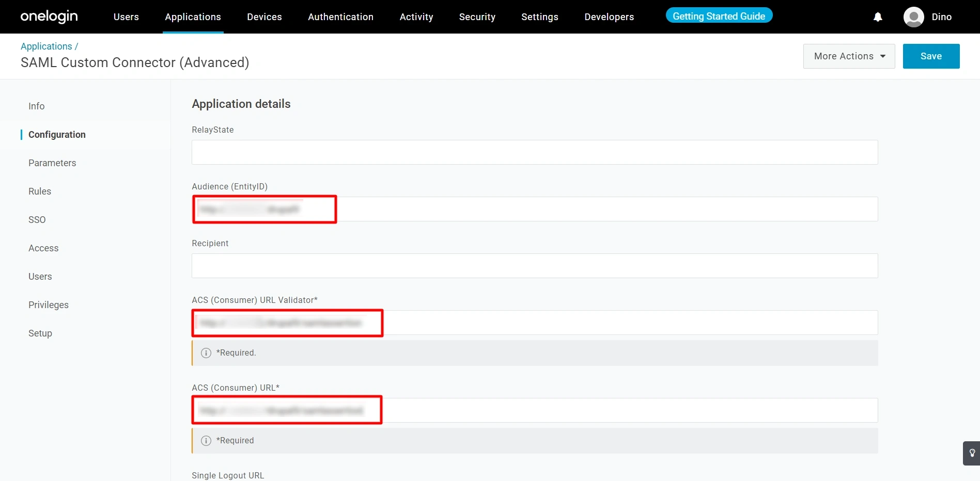Open the Security top menu
Screen dimensions: 980x481
click(x=477, y=17)
